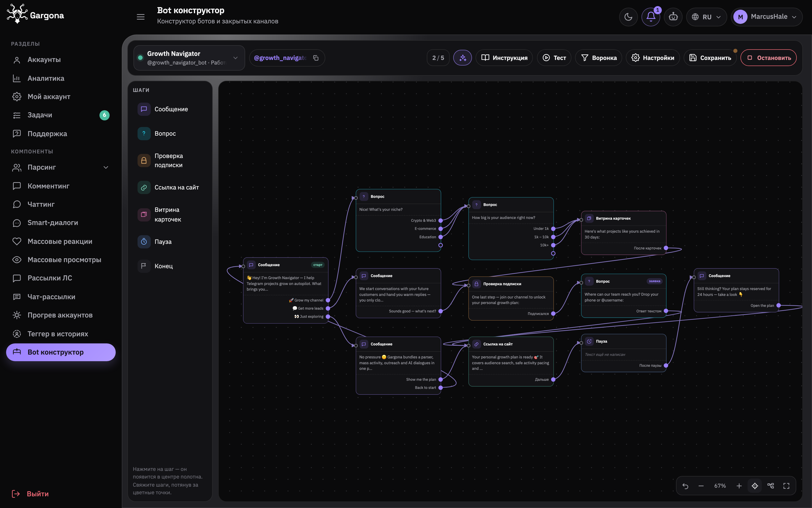Open Мой аккаунт page
The height and width of the screenshot is (508, 812).
click(x=61, y=97)
